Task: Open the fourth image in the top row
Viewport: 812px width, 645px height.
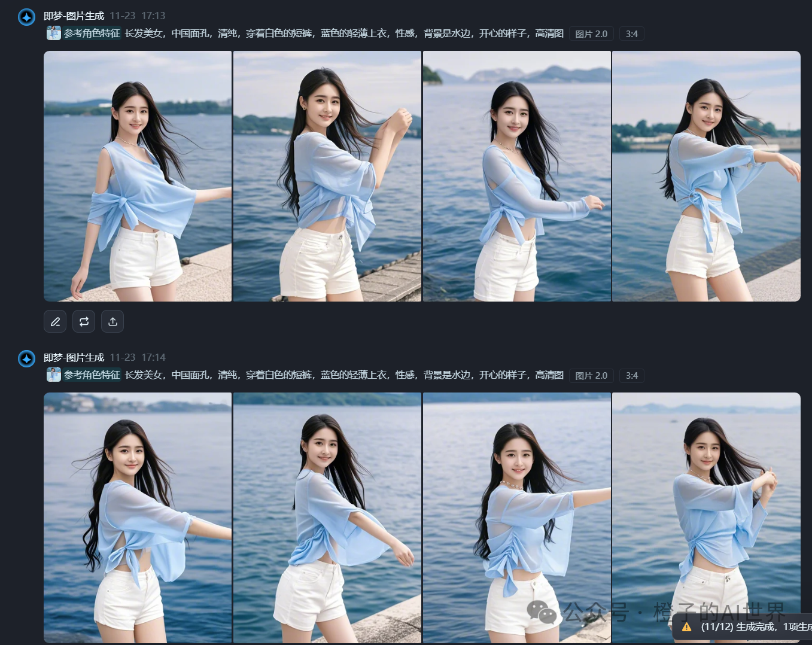Action: (706, 176)
